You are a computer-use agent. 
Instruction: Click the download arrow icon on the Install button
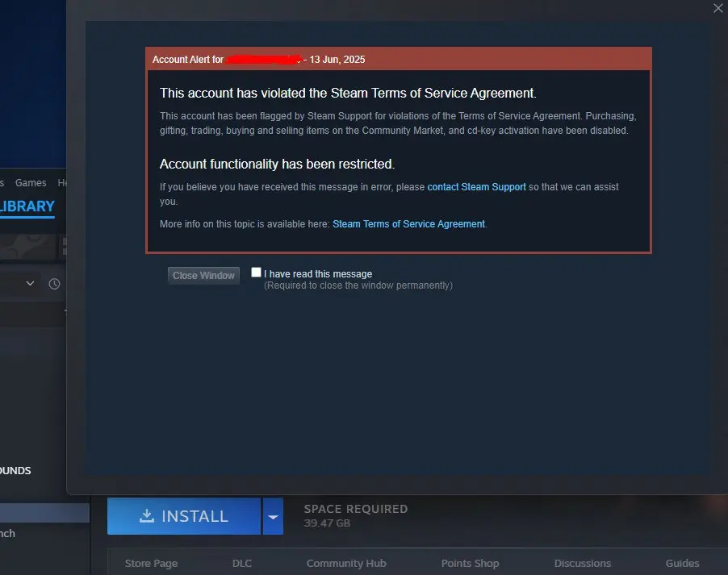tap(147, 515)
